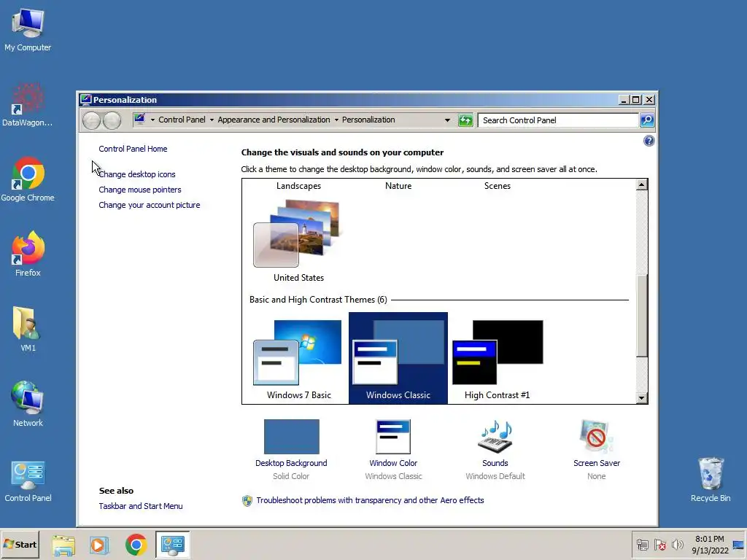Open the Help question mark icon

[649, 141]
